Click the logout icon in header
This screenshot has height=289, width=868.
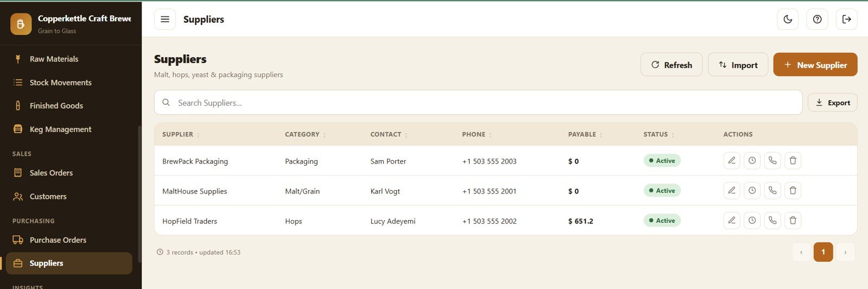coord(846,20)
